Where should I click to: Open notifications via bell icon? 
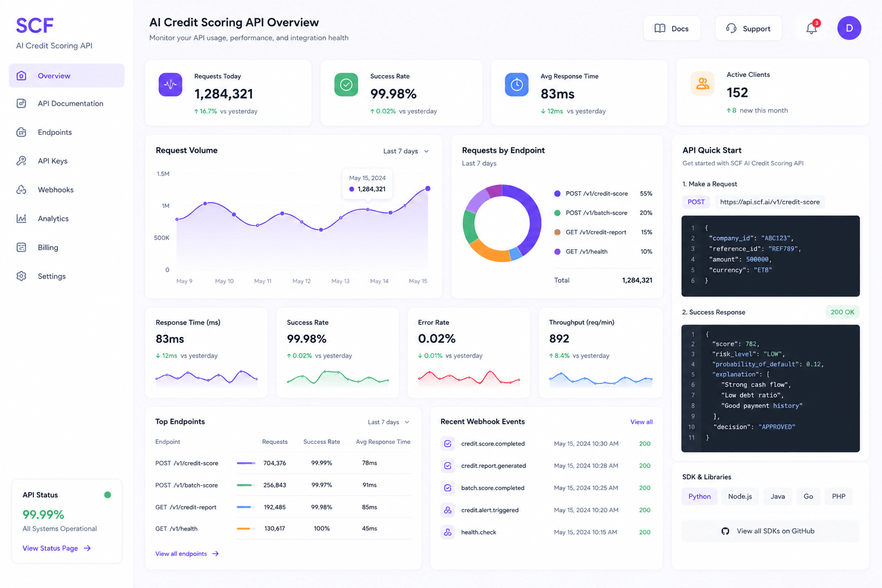(811, 28)
